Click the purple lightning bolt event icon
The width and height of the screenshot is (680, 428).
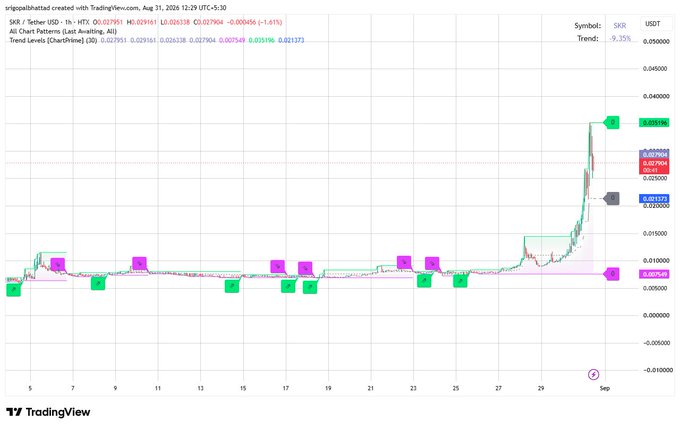[x=593, y=374]
